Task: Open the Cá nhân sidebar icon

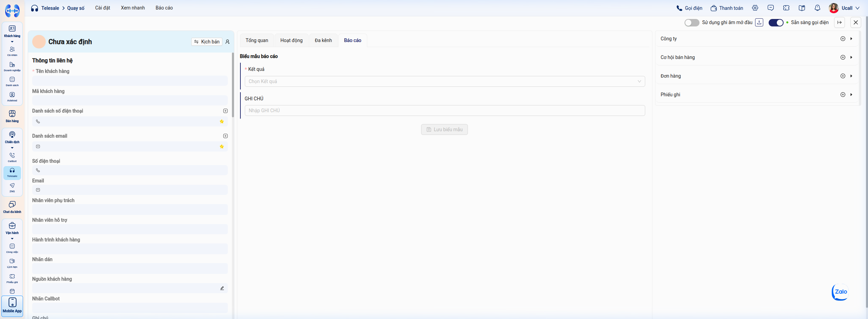Action: 12,51
